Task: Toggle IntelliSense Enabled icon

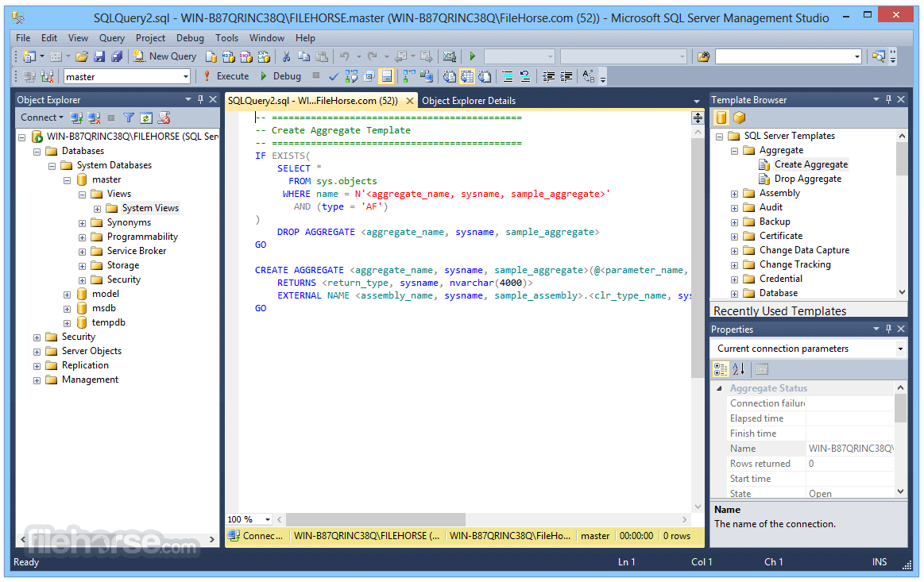Action: point(387,76)
